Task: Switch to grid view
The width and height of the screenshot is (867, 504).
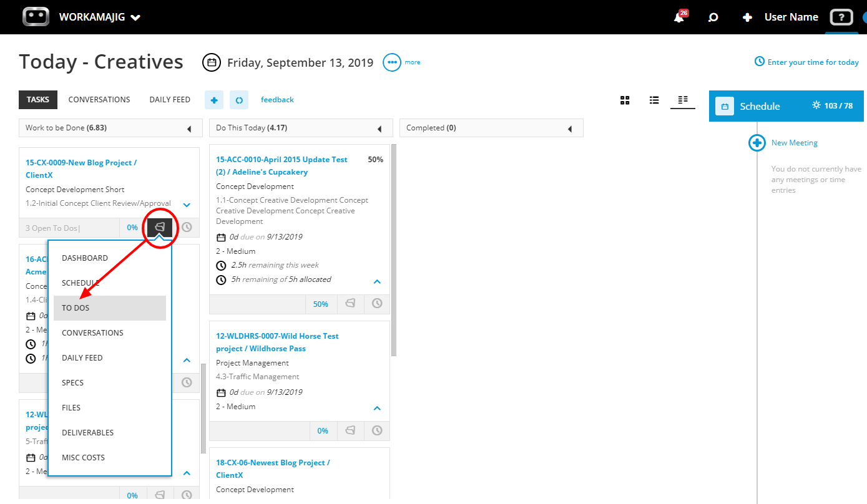Action: point(625,100)
